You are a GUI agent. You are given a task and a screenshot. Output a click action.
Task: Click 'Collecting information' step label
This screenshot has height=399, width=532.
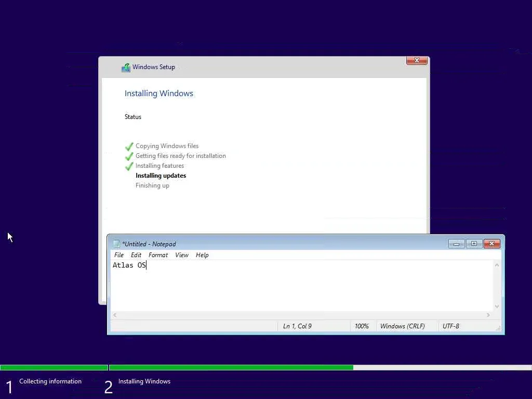[x=50, y=381]
